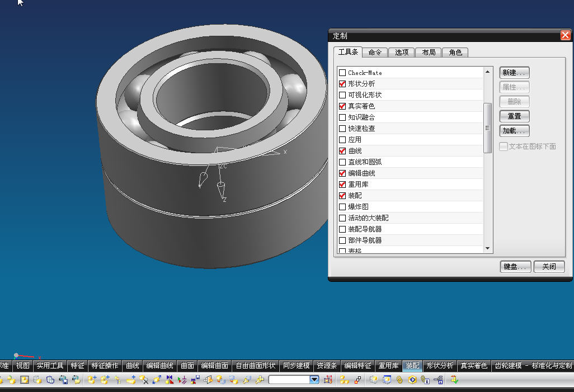Click the toolbar list scroll-up arrow
Screen dimensions: 574x392
[x=487, y=72]
